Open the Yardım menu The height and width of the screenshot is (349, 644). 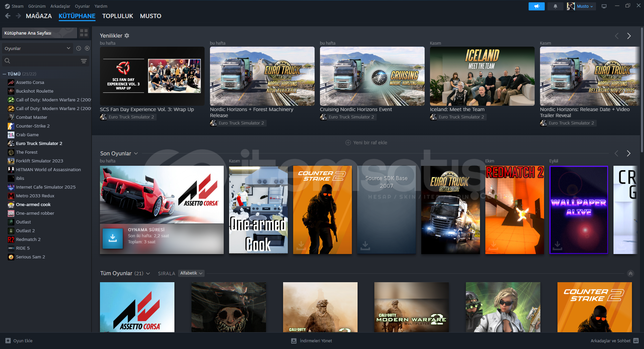(x=101, y=6)
